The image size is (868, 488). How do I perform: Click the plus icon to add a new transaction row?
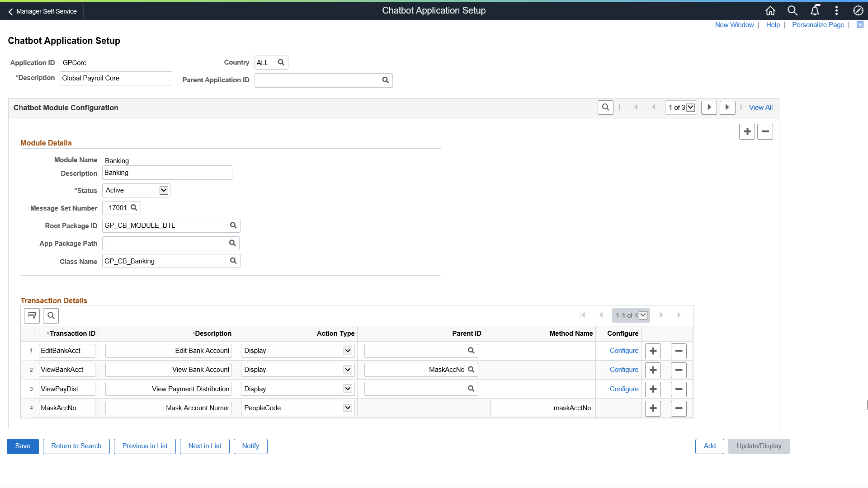click(653, 408)
